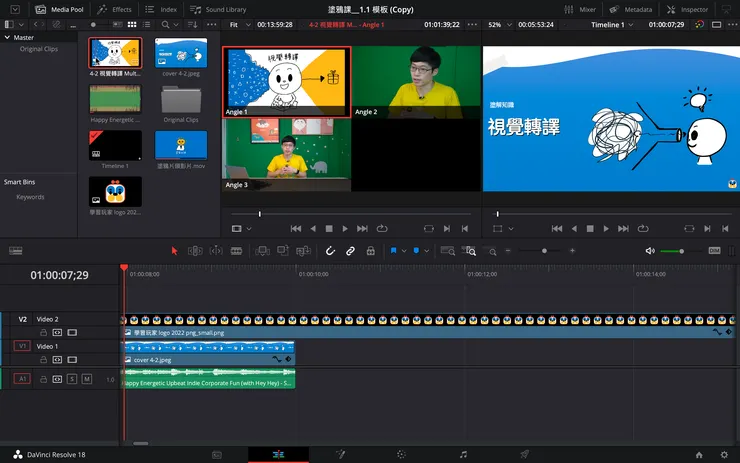This screenshot has height=463, width=740.
Task: Open the Color page icon
Action: click(x=401, y=454)
